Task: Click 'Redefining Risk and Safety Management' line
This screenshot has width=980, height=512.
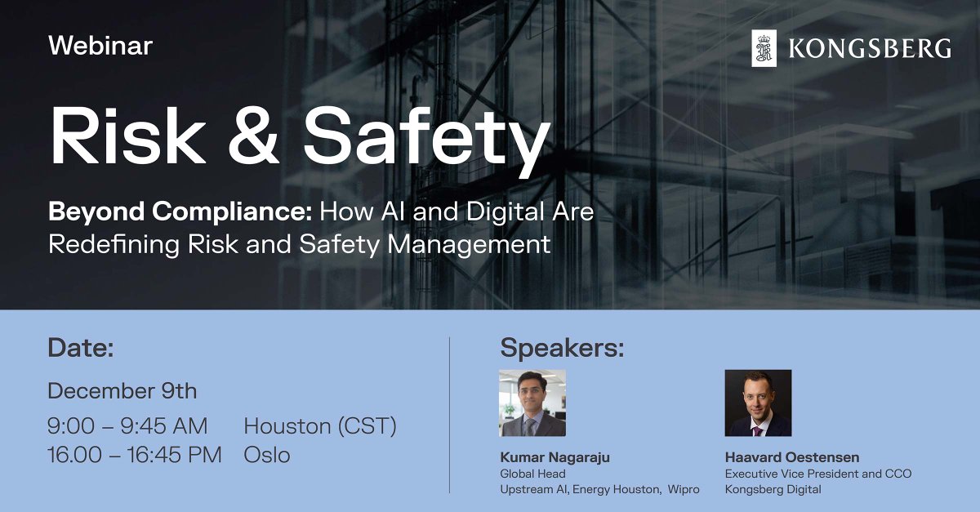Action: point(300,244)
